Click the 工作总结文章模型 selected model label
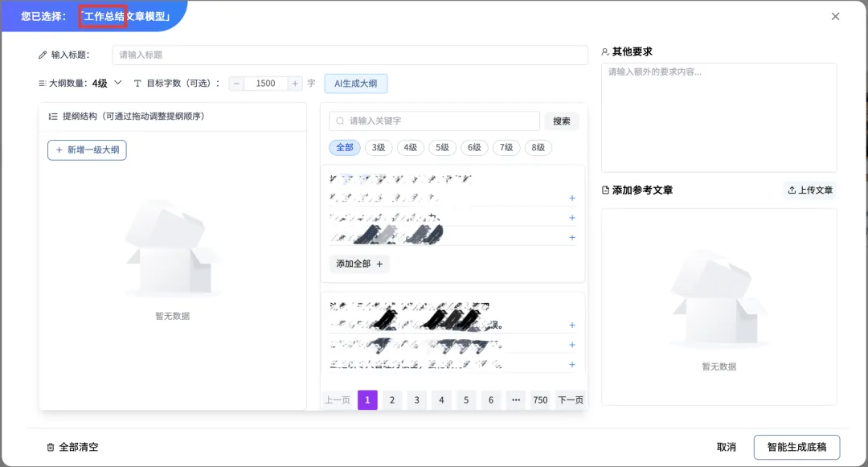This screenshot has width=868, height=467. (x=125, y=17)
